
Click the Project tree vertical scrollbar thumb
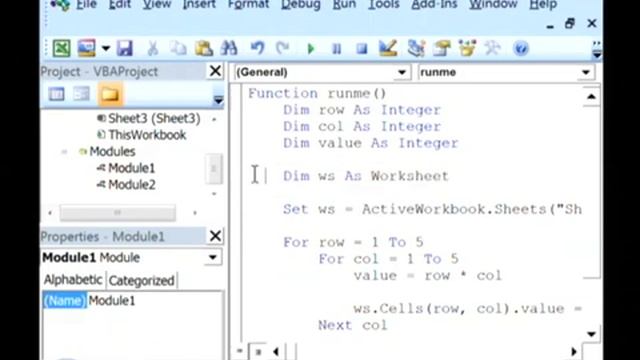tap(213, 169)
